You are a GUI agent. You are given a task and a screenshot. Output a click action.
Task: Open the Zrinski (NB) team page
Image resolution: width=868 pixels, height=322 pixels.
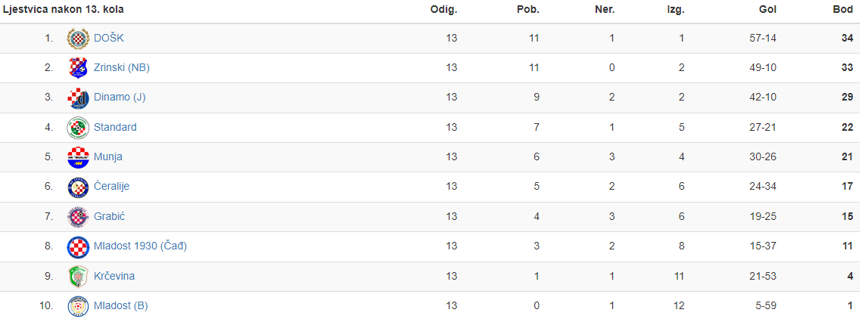[122, 68]
